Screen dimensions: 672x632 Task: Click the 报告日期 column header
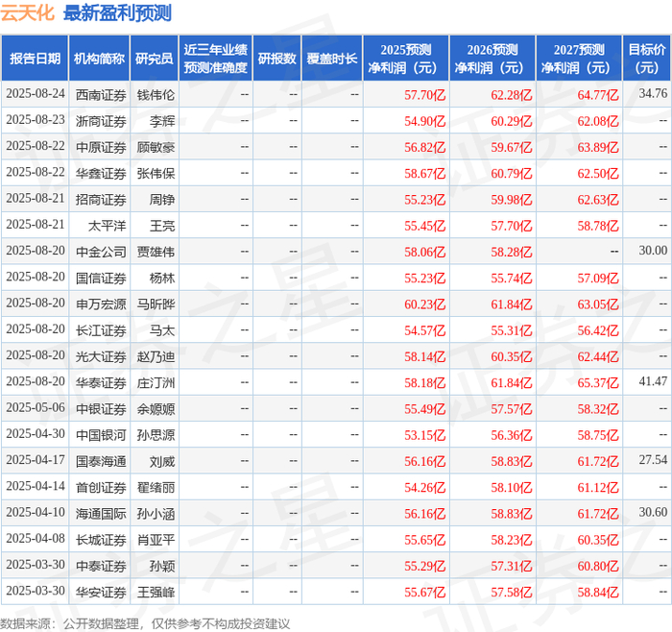pyautogui.click(x=35, y=59)
